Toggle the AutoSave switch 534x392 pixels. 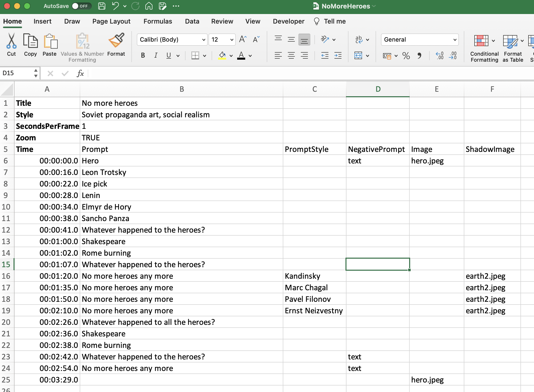(x=81, y=6)
